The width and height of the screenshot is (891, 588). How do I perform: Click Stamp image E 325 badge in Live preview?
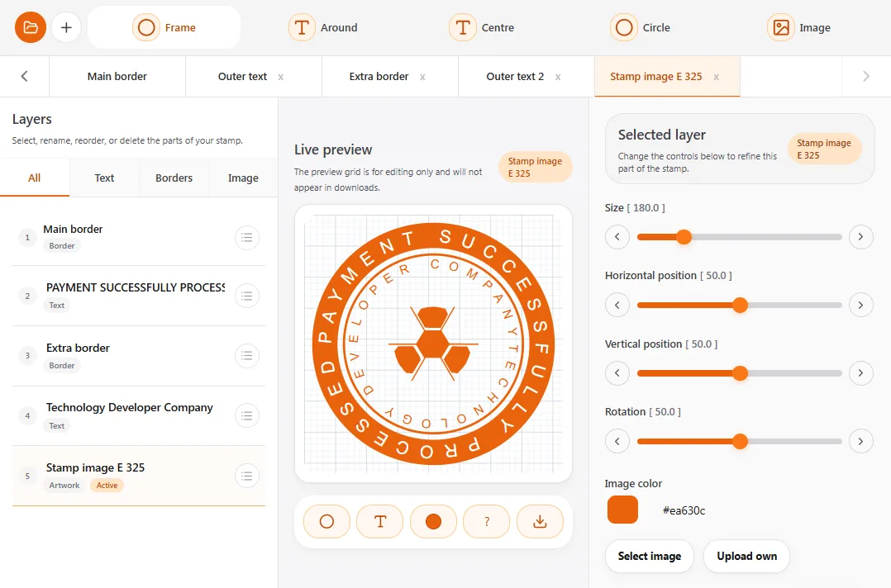tap(536, 168)
